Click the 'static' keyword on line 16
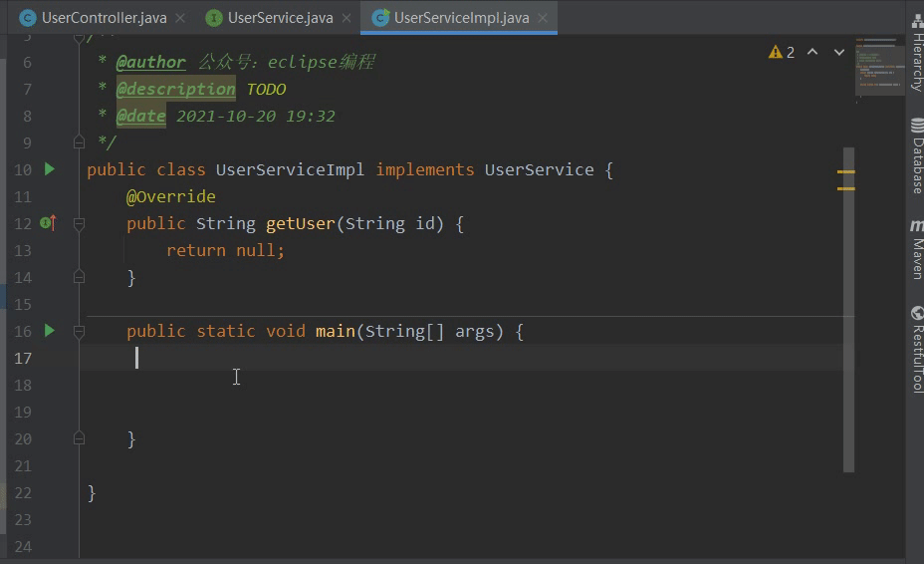 pos(226,332)
